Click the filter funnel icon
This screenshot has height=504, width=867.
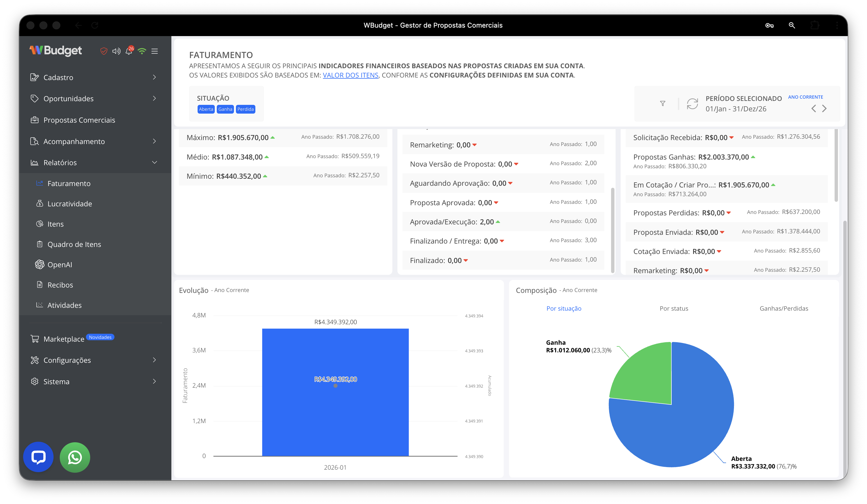tap(663, 103)
